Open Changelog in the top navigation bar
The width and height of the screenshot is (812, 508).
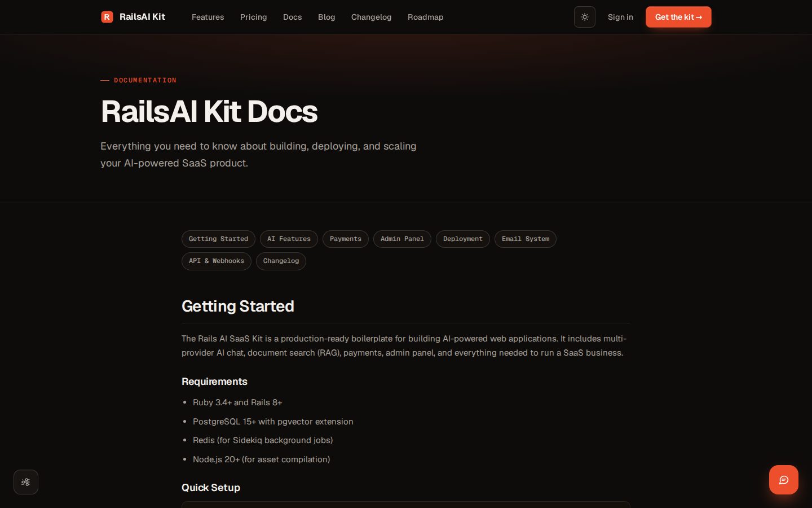pyautogui.click(x=371, y=17)
